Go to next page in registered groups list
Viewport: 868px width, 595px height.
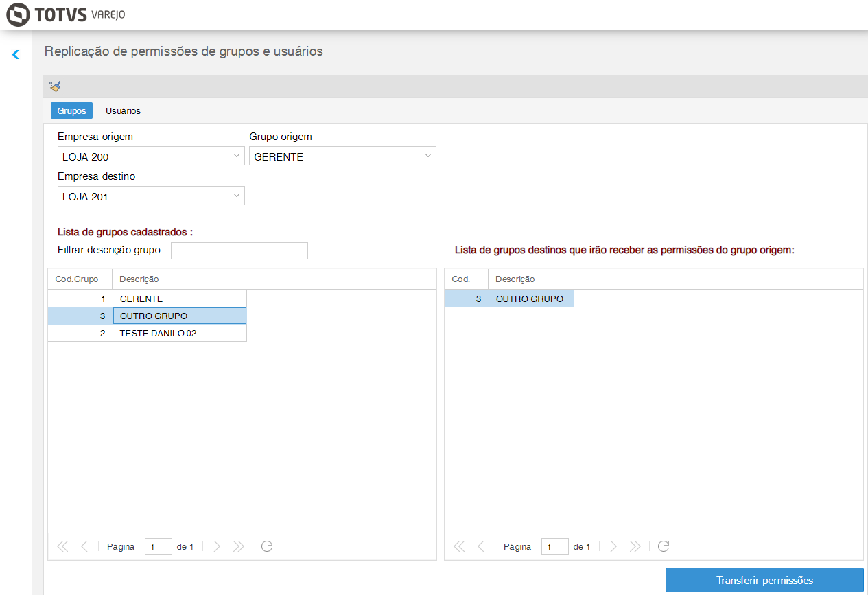tap(217, 546)
